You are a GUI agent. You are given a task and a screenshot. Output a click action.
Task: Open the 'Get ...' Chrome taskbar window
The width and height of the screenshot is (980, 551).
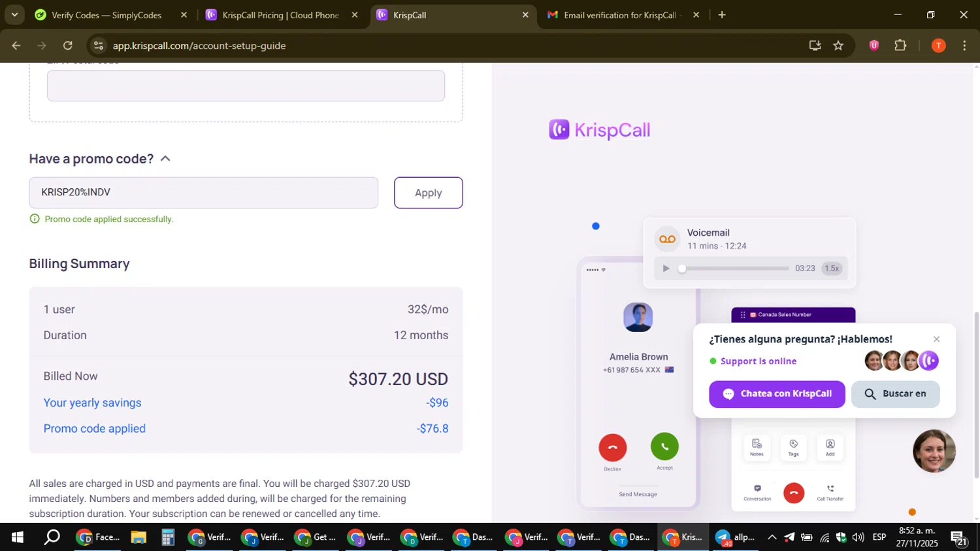[x=315, y=537]
